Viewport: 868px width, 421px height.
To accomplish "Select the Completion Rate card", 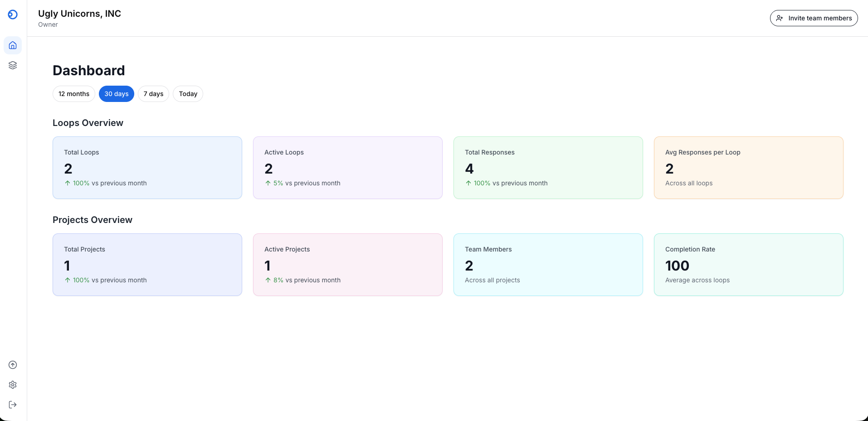I will (748, 265).
